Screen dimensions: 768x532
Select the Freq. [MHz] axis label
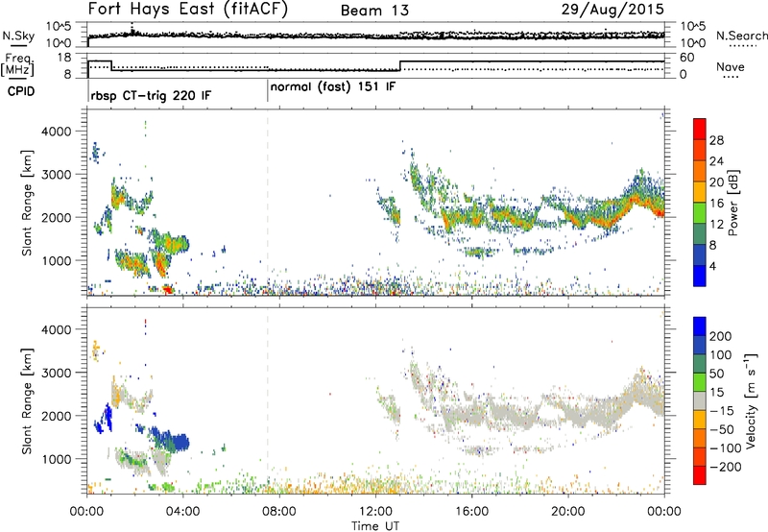(19, 65)
